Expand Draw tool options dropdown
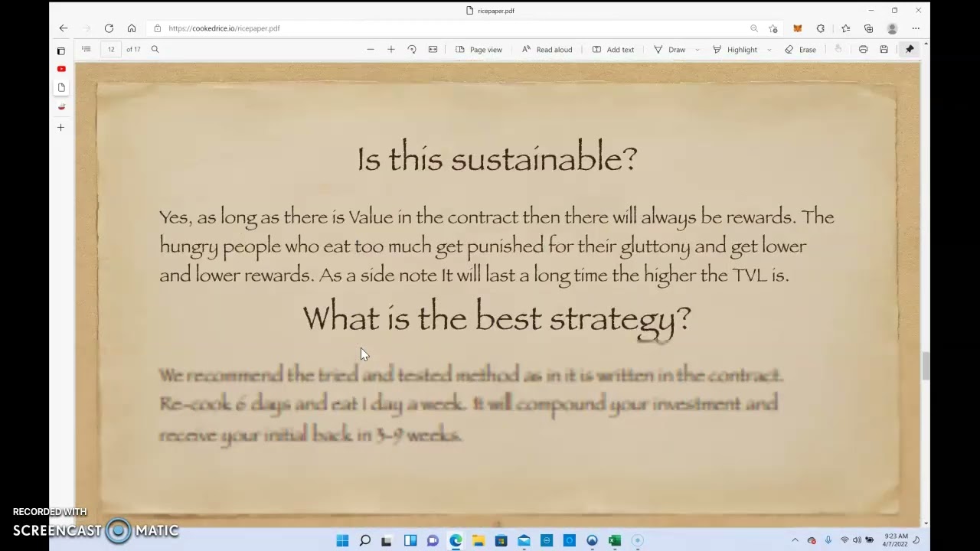Viewport: 980px width, 551px height. point(697,50)
